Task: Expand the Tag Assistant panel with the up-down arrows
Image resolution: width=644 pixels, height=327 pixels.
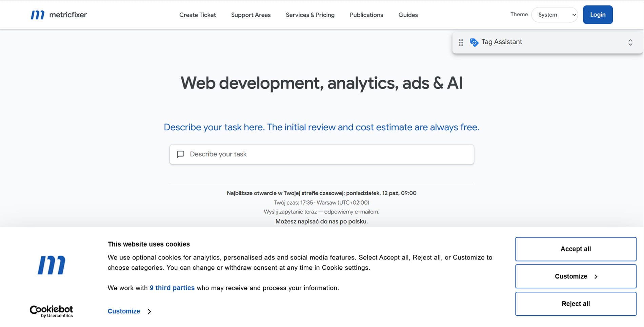Action: 630,42
